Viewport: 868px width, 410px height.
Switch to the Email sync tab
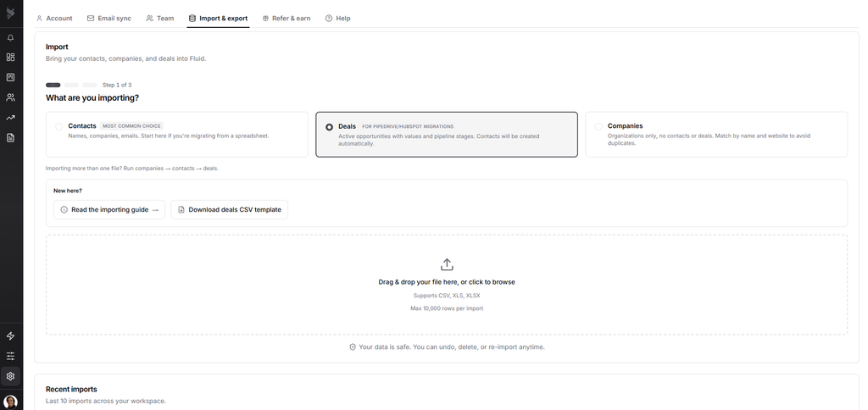pos(109,19)
